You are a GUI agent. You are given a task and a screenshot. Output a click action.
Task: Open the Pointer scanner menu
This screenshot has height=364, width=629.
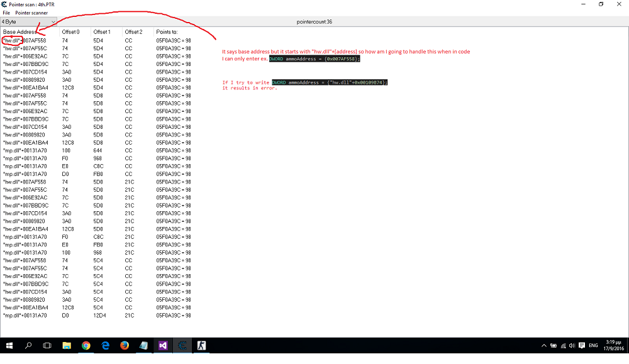(x=31, y=13)
